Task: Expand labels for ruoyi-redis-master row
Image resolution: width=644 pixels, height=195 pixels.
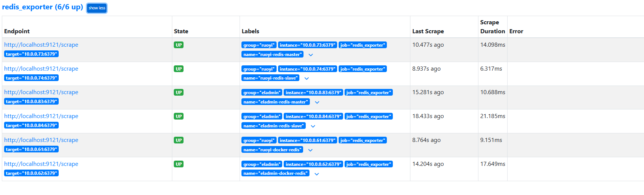Action: coord(311,55)
